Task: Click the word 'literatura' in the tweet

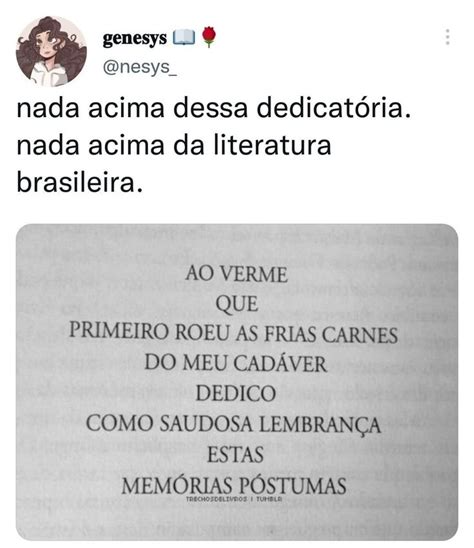Action: coord(272,145)
